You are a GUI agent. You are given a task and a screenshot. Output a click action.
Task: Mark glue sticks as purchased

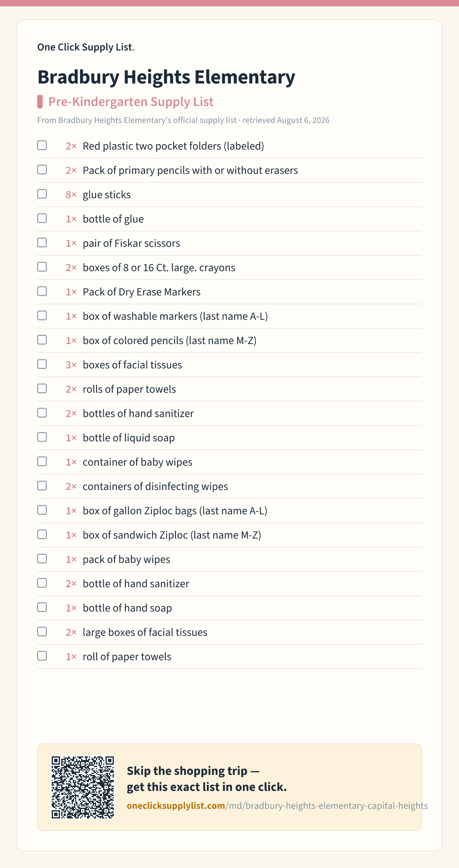point(42,194)
